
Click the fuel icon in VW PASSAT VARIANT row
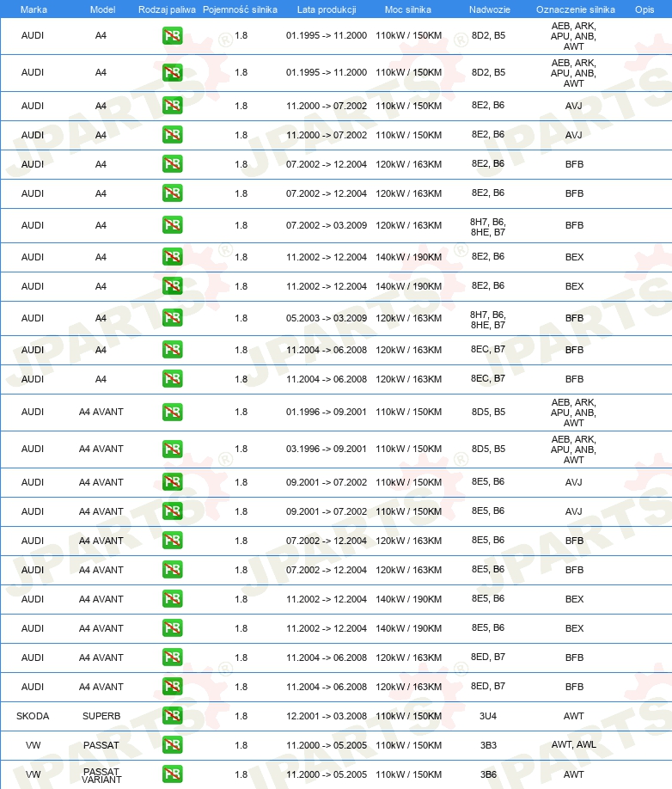coord(172,774)
